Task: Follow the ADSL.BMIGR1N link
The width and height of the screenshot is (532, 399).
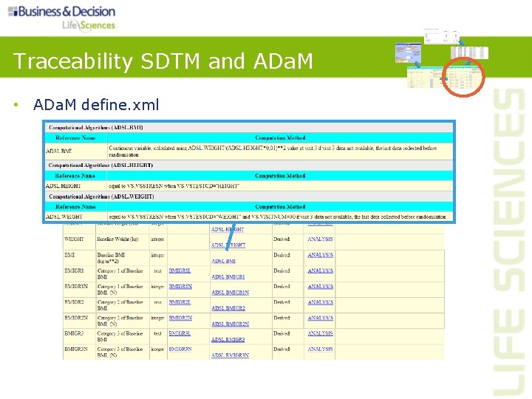Action: point(230,293)
